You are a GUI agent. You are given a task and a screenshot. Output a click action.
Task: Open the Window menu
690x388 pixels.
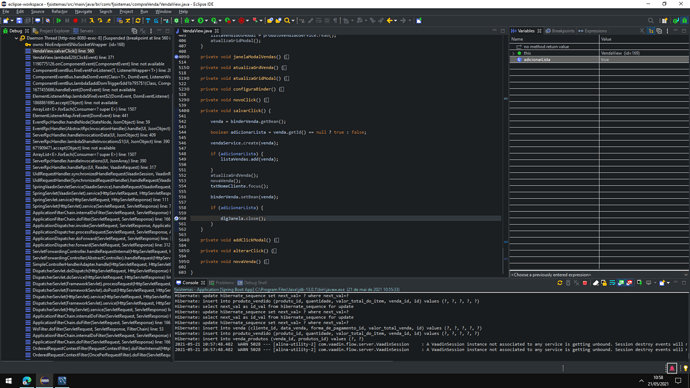tap(163, 11)
